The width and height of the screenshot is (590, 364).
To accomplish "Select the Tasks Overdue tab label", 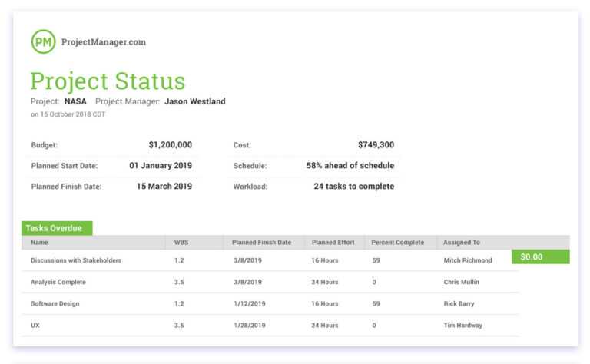I will [57, 228].
